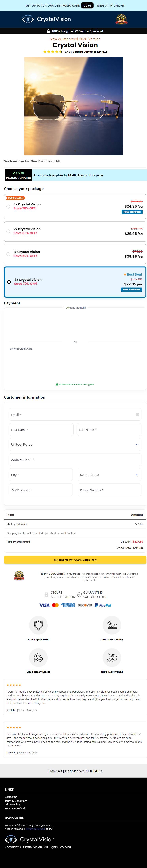This screenshot has width=147, height=868.
Task: Select the 1x Crystal Vision package radio
Action: point(9,254)
